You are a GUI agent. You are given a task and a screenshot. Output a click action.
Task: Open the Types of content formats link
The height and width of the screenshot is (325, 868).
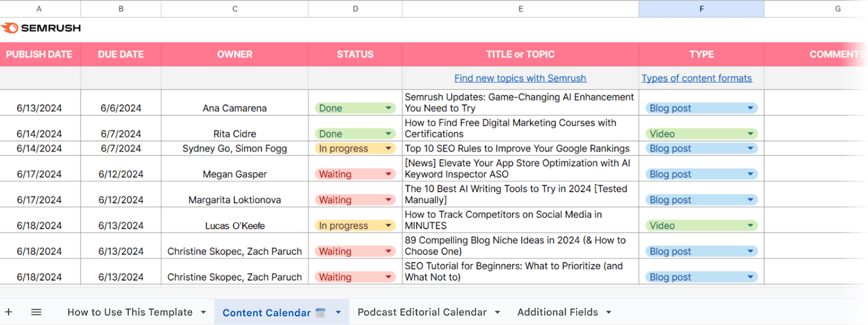point(697,79)
